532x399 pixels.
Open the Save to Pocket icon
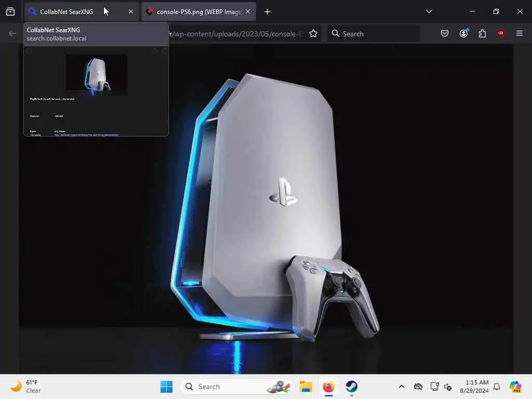[445, 33]
